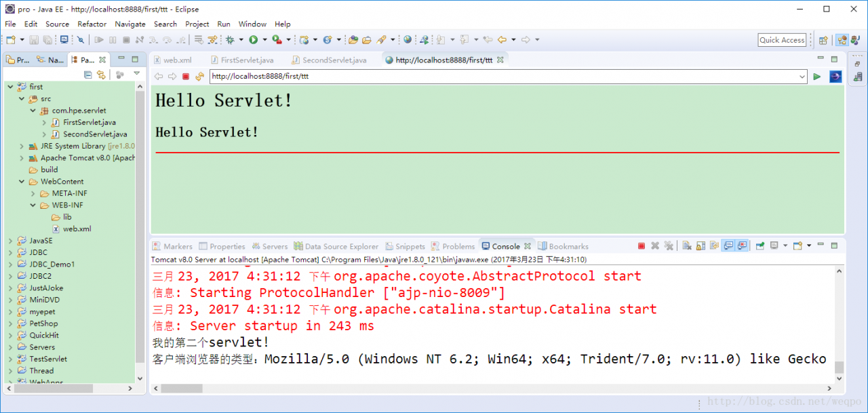Viewport: 868px width, 413px height.
Task: Open the Servers view tab
Action: coord(270,246)
